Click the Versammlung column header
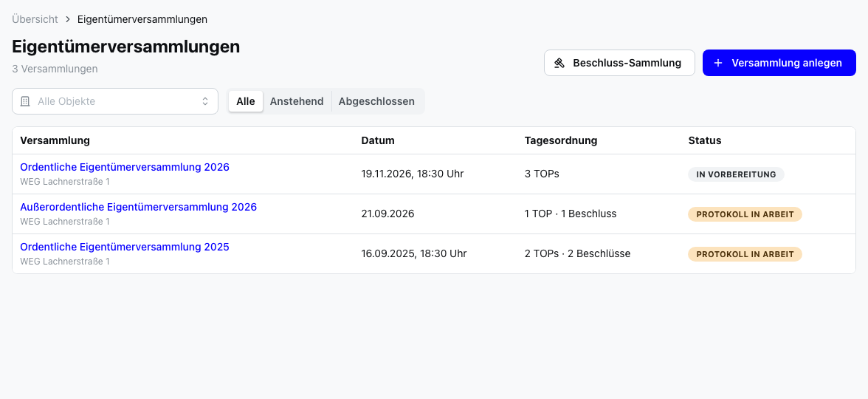868x399 pixels. pyautogui.click(x=55, y=140)
